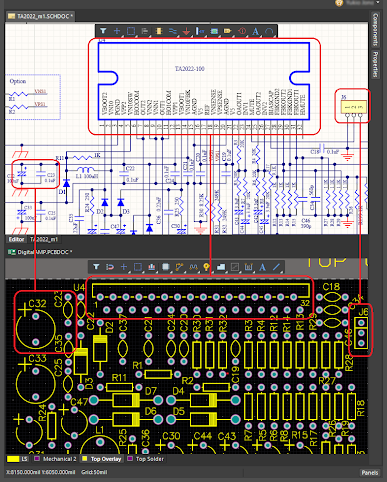Choose rectangle select tool in schematic toolbar
This screenshot has height=482, width=387.
pos(131,31)
